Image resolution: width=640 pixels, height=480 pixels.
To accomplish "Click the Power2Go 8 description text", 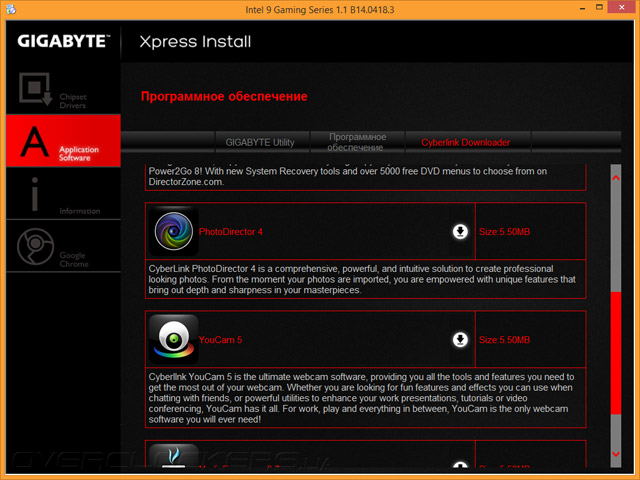I will tap(348, 176).
